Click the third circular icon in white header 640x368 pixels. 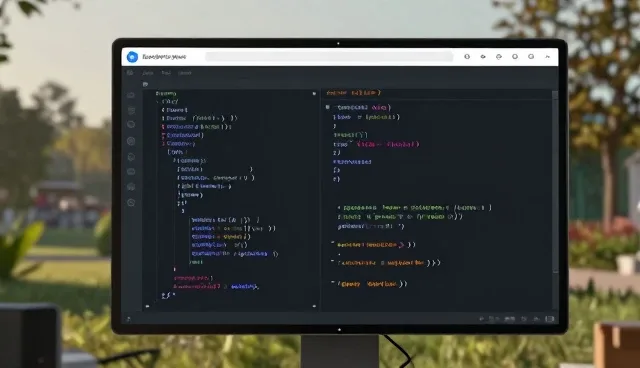(499, 57)
